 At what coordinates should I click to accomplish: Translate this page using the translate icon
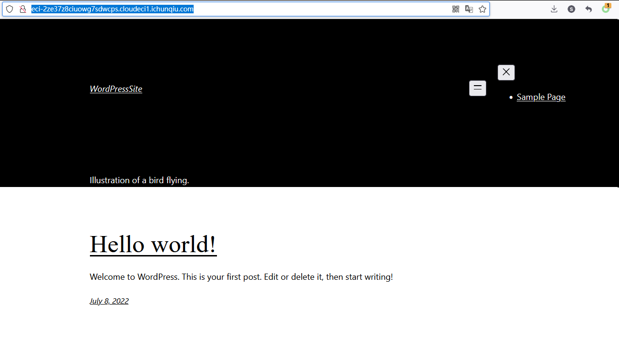(469, 9)
